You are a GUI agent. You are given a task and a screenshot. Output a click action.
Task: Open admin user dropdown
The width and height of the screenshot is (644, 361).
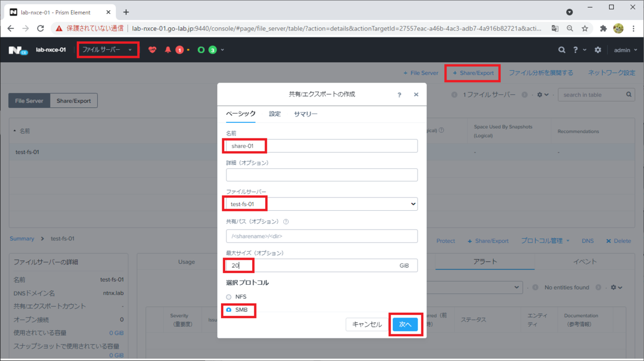click(x=626, y=50)
